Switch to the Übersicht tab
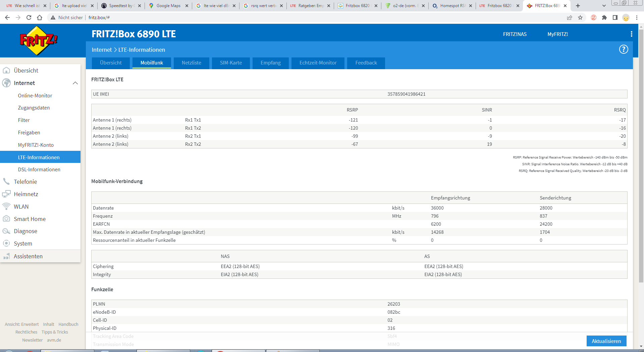The image size is (644, 352). coord(111,63)
